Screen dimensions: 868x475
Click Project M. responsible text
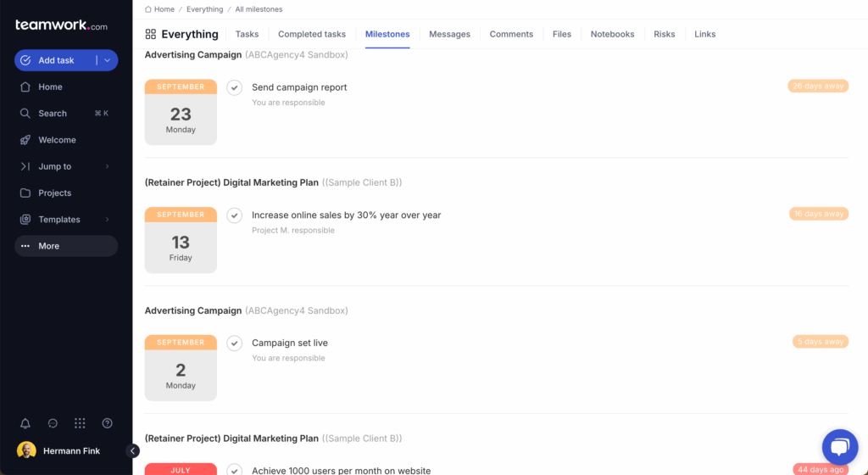292,231
